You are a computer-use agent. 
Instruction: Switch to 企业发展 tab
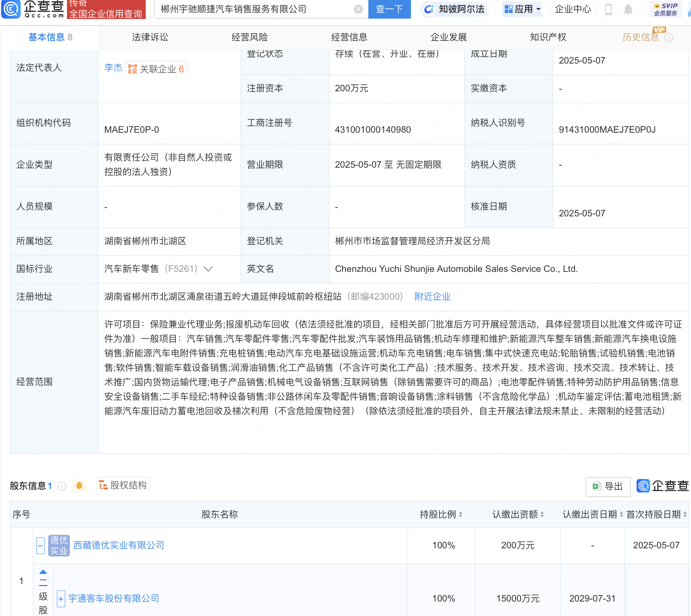[x=449, y=37]
